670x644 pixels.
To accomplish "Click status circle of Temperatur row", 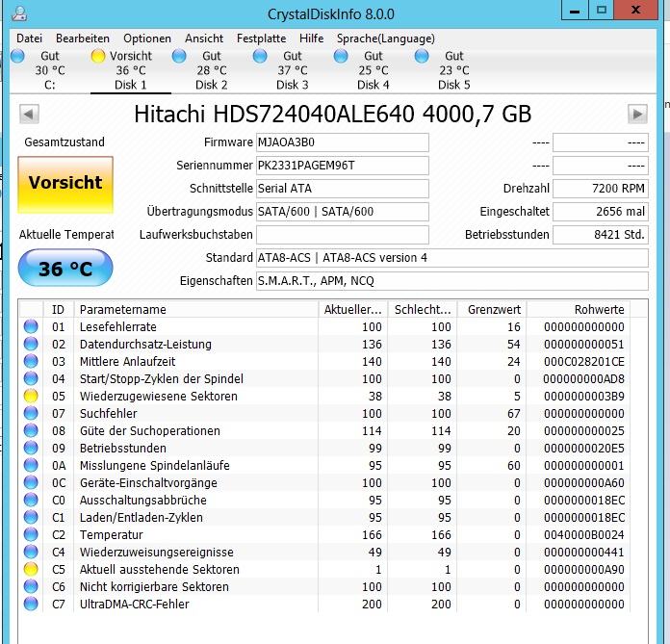I will click(x=31, y=534).
